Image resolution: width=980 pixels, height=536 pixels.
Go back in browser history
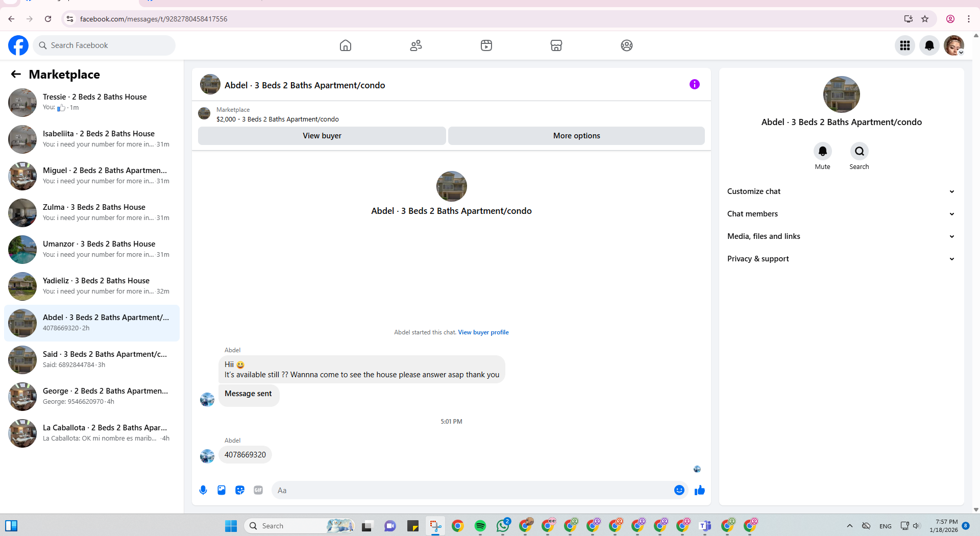pyautogui.click(x=11, y=19)
